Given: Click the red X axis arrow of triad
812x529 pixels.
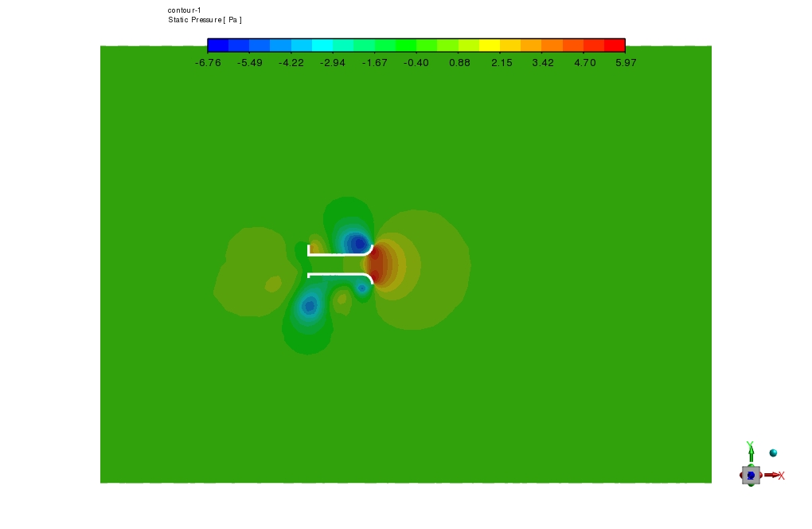Looking at the screenshot, I should pyautogui.click(x=774, y=475).
